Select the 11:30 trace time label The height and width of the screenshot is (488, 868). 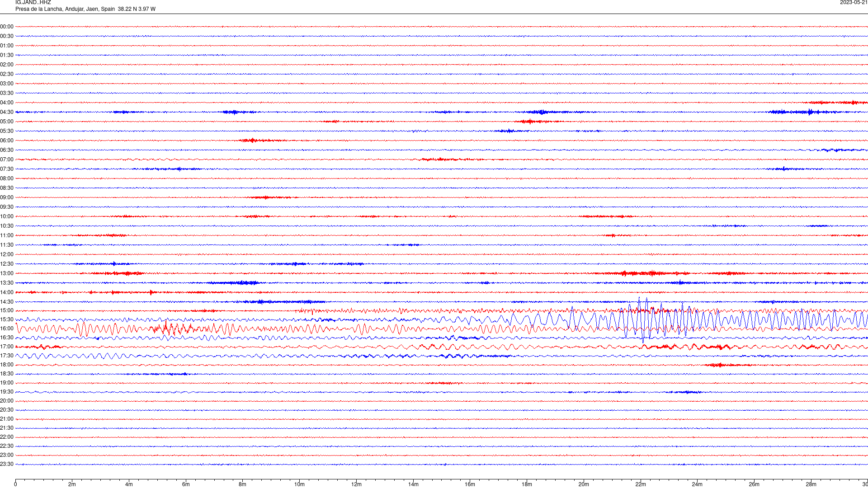7,245
